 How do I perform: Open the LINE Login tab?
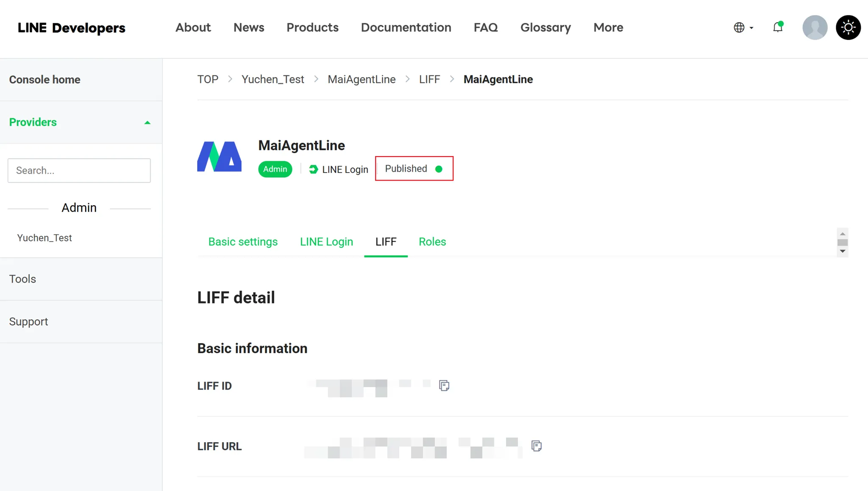click(x=326, y=242)
